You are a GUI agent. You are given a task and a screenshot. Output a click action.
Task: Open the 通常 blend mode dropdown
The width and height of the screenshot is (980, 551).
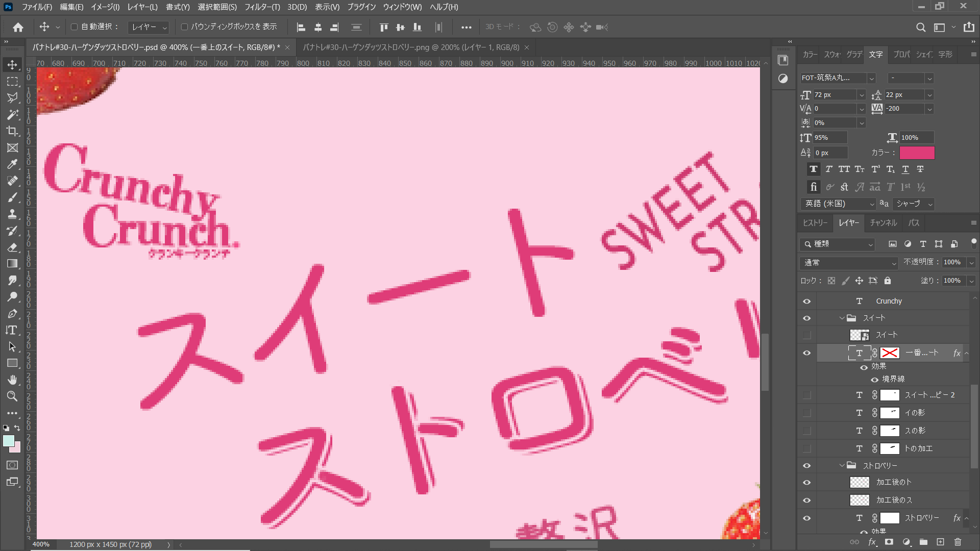tap(849, 263)
